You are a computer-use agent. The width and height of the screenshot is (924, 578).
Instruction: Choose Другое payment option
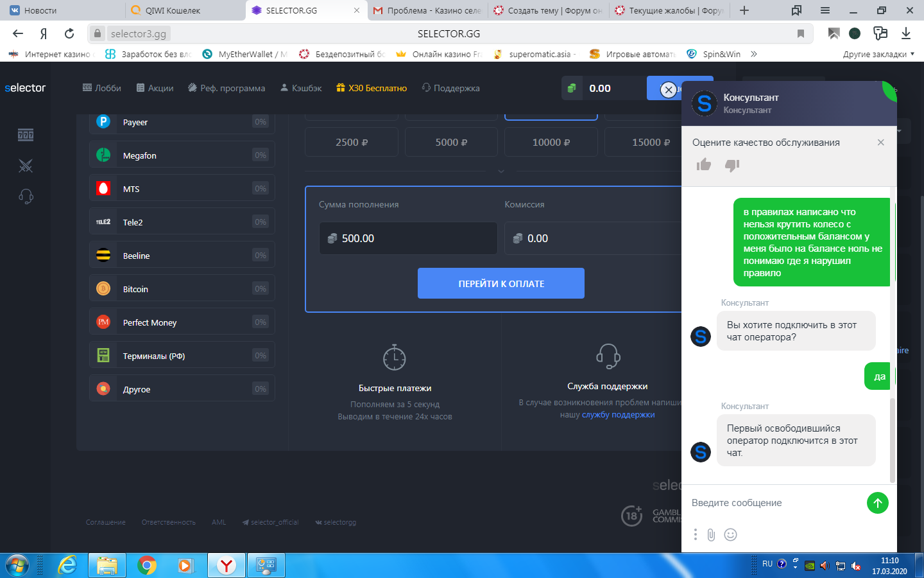tap(182, 389)
